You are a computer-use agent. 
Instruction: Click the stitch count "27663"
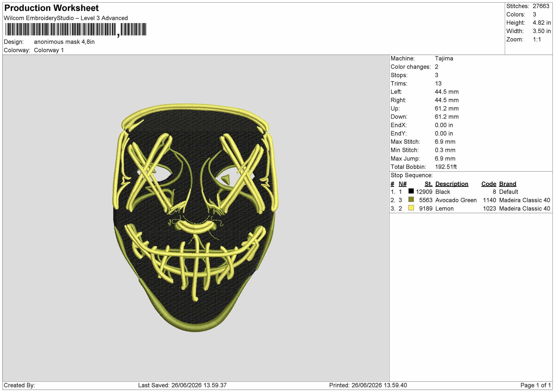click(x=541, y=6)
